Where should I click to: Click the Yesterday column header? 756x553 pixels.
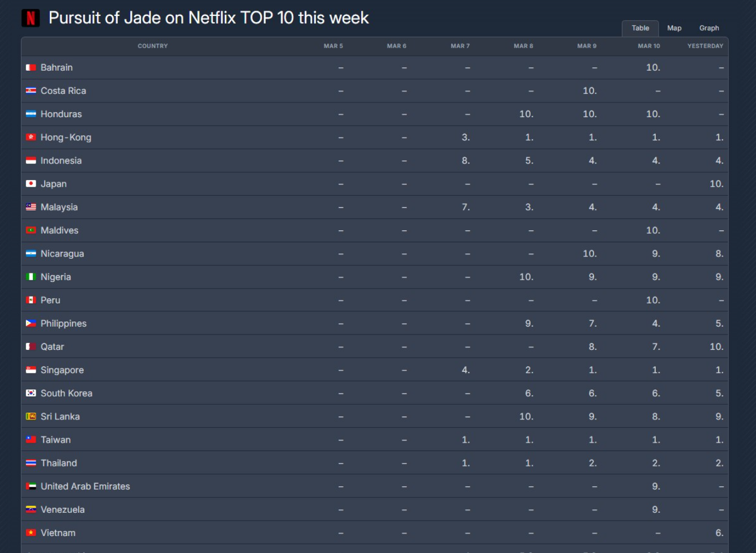coord(705,46)
